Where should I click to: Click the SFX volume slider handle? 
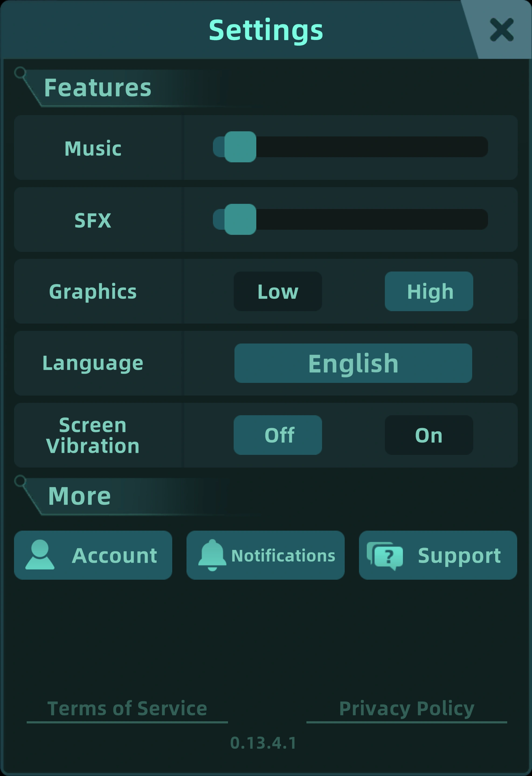pos(240,219)
